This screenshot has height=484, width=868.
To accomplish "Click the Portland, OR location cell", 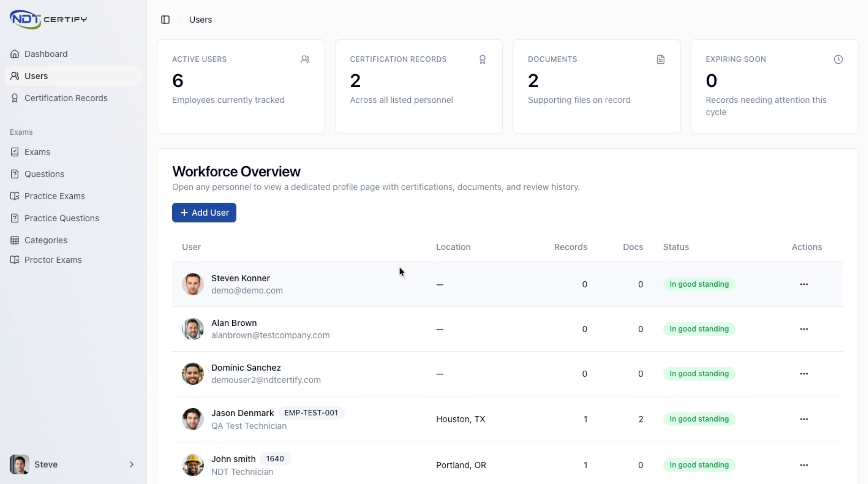I will (461, 465).
